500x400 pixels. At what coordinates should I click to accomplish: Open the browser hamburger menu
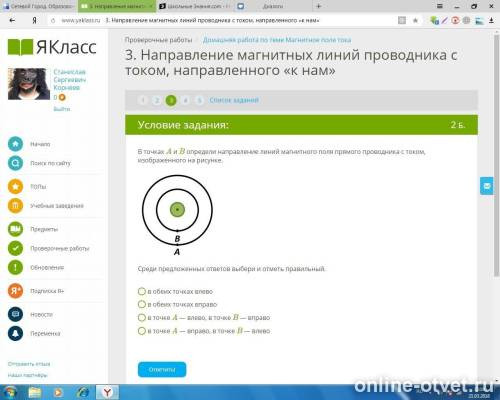pyautogui.click(x=440, y=6)
